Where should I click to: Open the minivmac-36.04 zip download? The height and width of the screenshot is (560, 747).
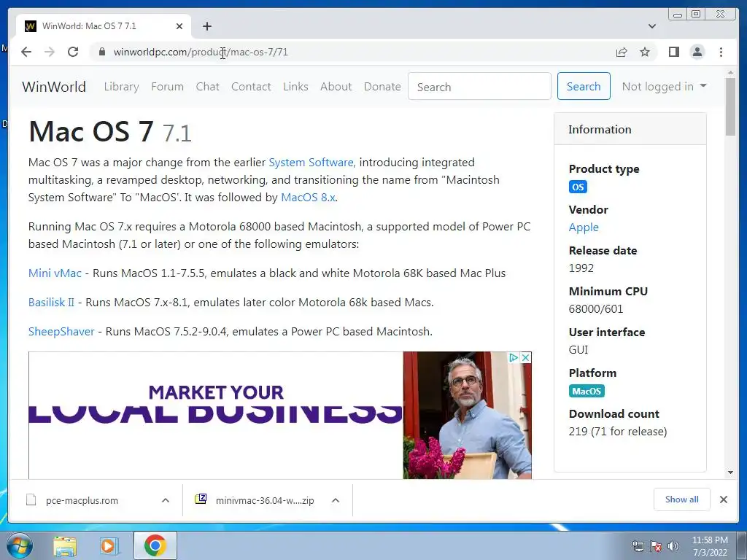(264, 500)
